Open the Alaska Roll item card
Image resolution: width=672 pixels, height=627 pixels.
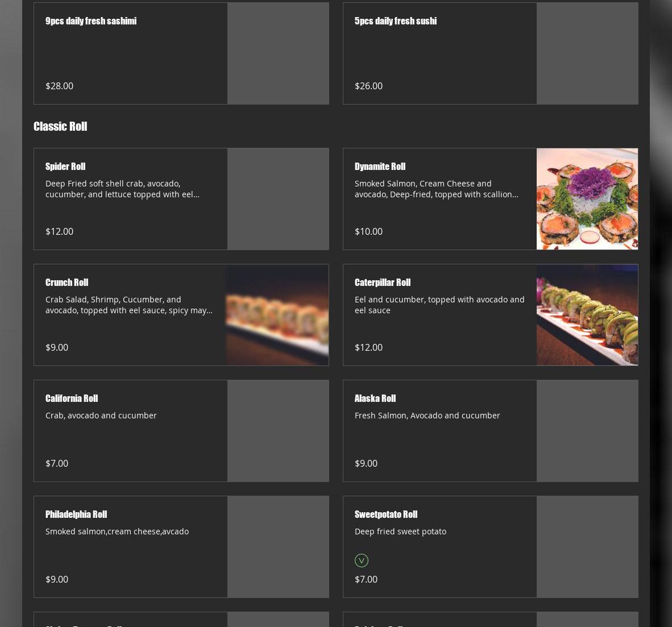click(x=490, y=431)
